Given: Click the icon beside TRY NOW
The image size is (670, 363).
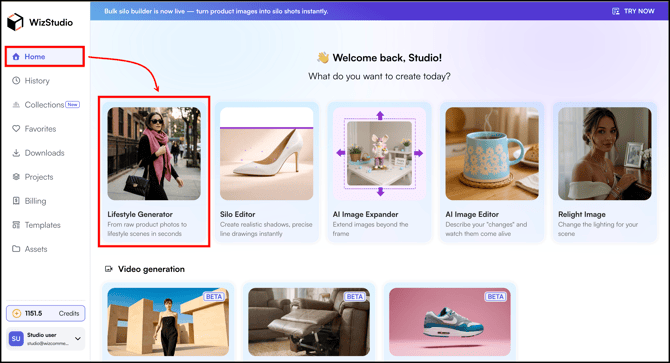Looking at the screenshot, I should (x=616, y=11).
